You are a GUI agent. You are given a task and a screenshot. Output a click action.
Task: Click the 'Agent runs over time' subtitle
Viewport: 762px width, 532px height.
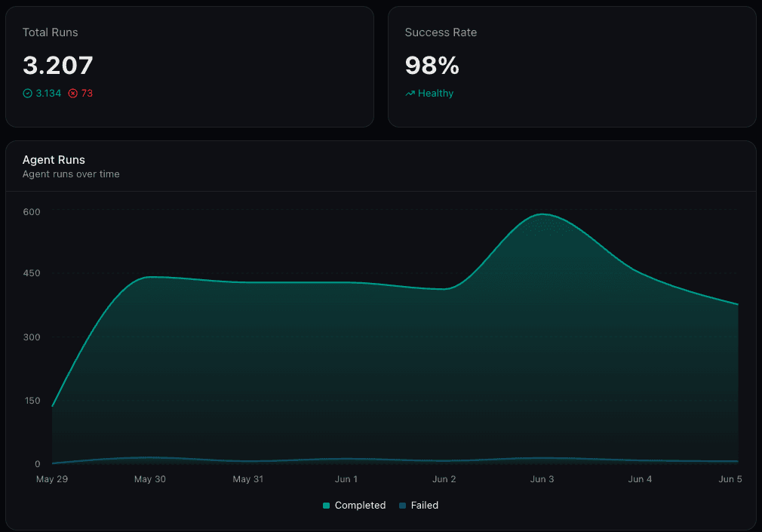71,174
